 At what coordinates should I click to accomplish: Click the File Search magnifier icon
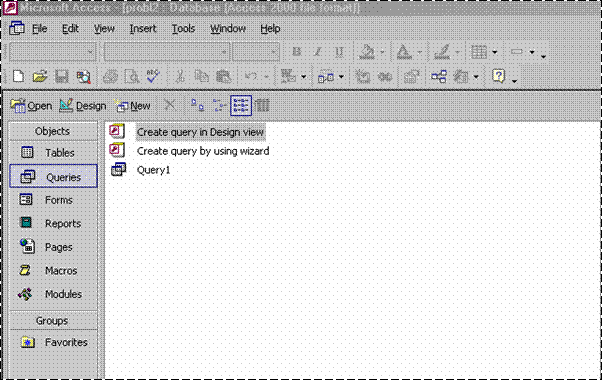point(83,76)
